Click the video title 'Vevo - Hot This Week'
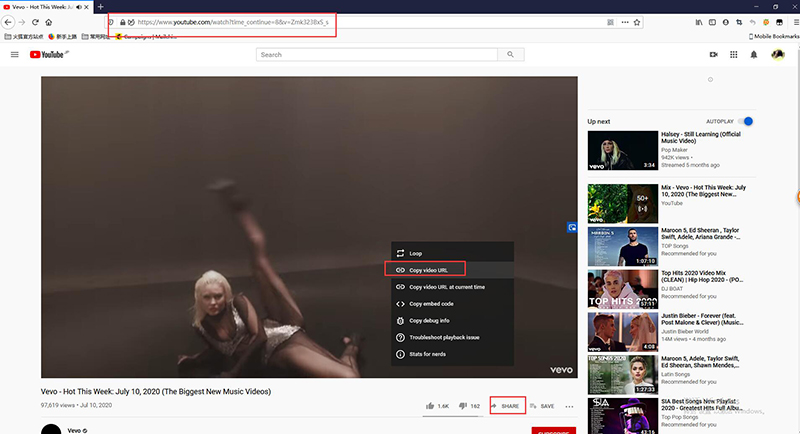 point(156,392)
